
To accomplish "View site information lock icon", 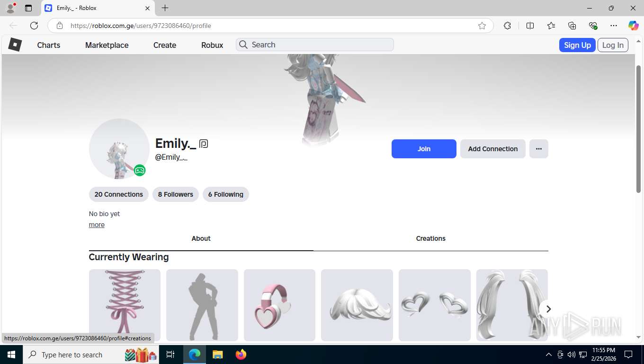I will pyautogui.click(x=60, y=26).
